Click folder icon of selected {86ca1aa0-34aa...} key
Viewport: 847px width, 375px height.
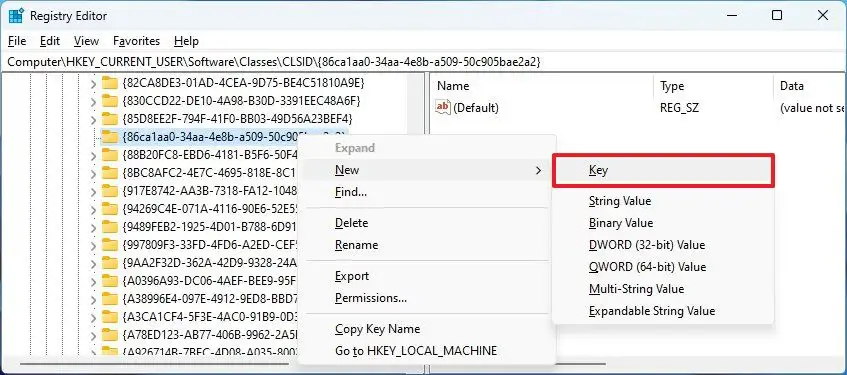point(110,137)
